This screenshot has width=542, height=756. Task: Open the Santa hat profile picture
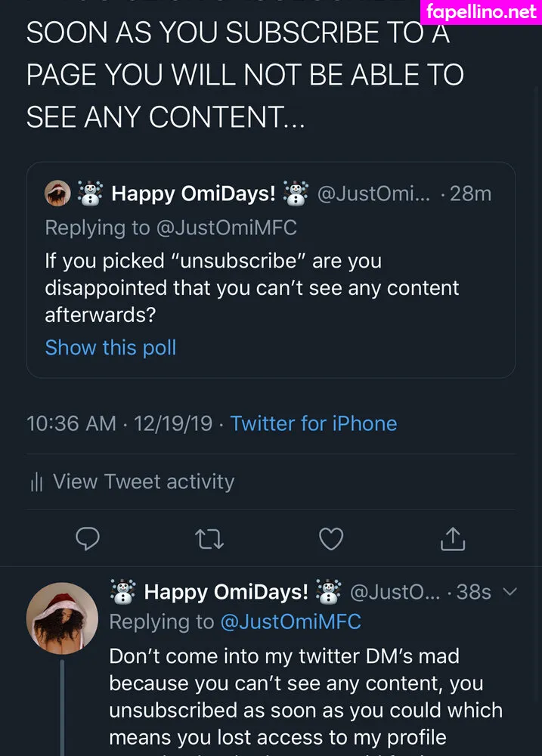(62, 618)
